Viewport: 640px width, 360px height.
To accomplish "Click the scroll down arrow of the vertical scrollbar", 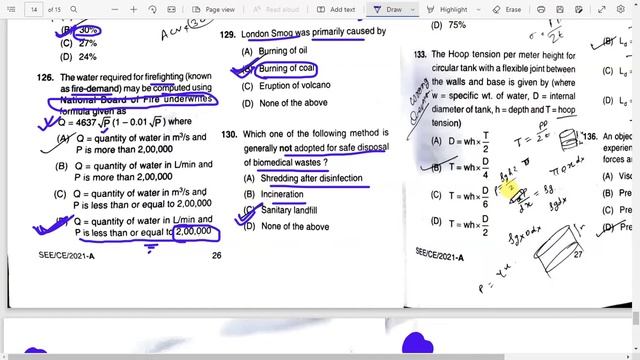I will tap(636, 349).
